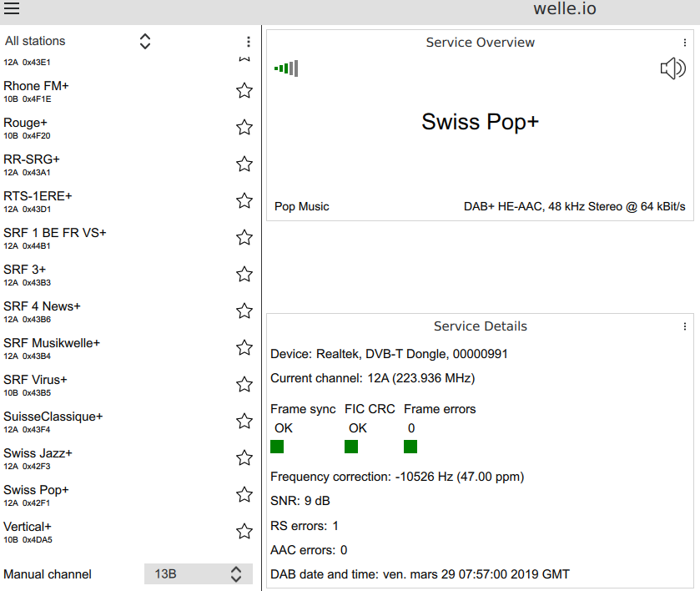The height and width of the screenshot is (591, 700).
Task: Click the DAB+ HE-AAC audio format text
Action: (575, 206)
